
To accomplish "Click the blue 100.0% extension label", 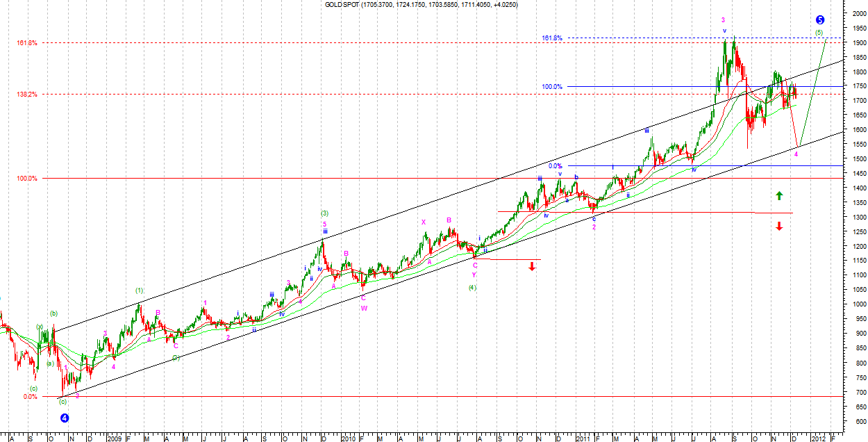I will click(x=552, y=87).
